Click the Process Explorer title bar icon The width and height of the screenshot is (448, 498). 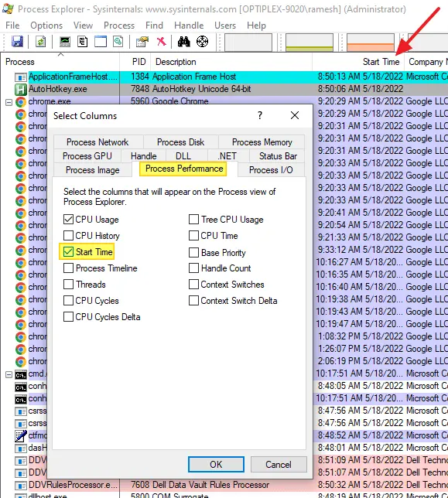click(8, 9)
